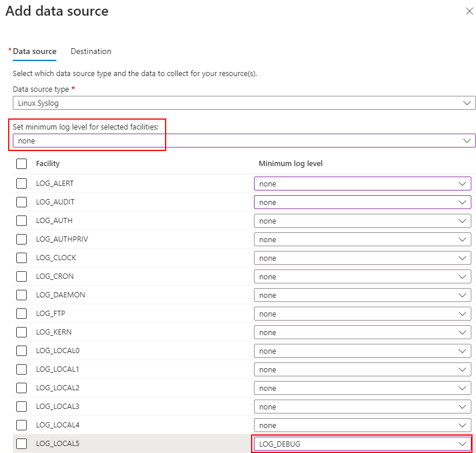
Task: Enable the LOG_AUTH facility checkbox
Action: click(22, 221)
